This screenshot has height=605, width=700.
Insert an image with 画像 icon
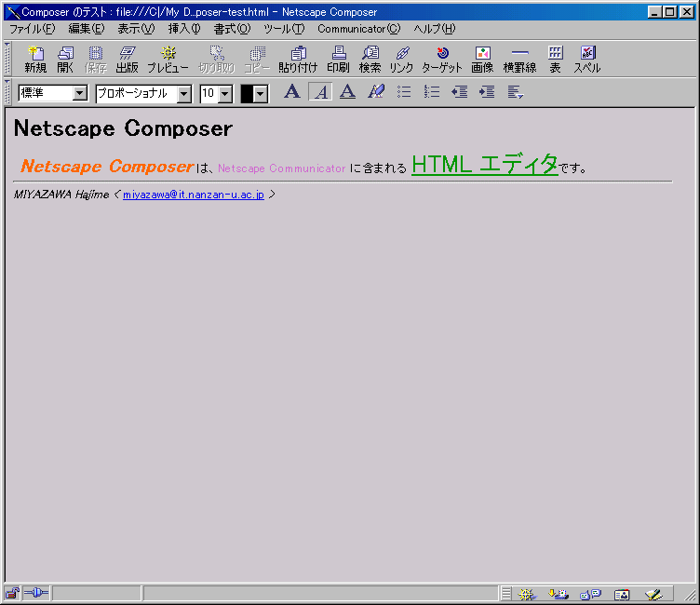tap(482, 59)
